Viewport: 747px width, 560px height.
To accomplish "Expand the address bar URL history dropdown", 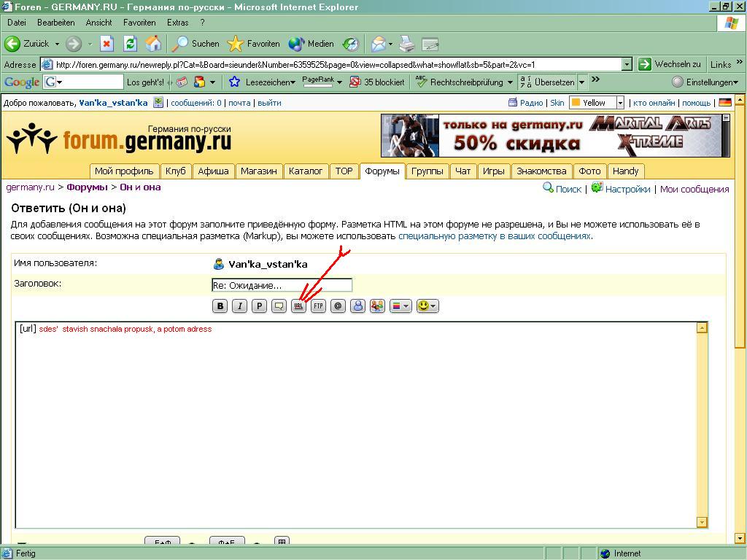I will click(x=627, y=64).
